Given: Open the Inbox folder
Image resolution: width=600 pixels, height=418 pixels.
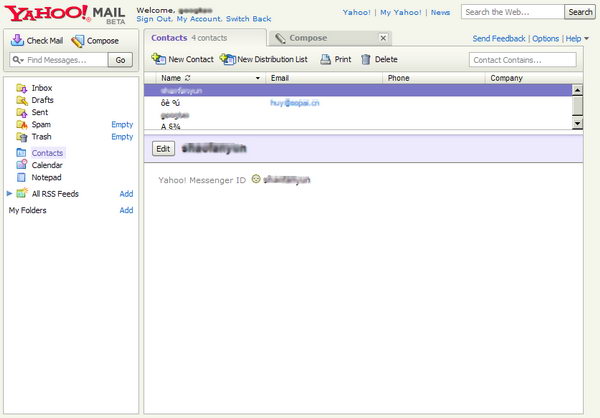Looking at the screenshot, I should coord(41,88).
